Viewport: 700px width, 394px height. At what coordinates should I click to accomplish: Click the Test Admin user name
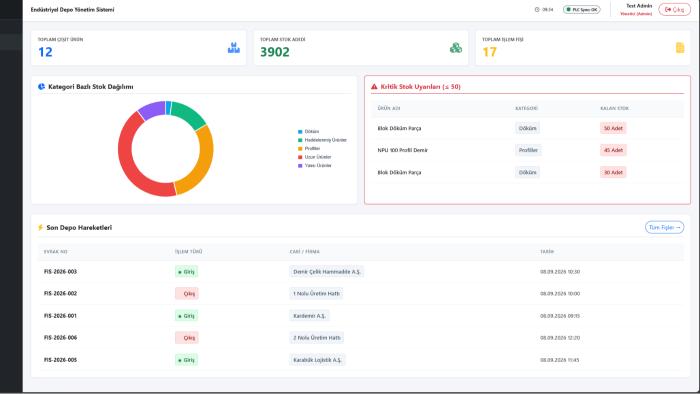click(639, 6)
